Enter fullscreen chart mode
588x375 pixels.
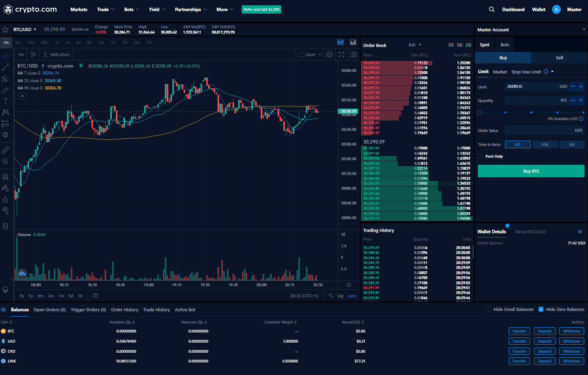pyautogui.click(x=341, y=54)
